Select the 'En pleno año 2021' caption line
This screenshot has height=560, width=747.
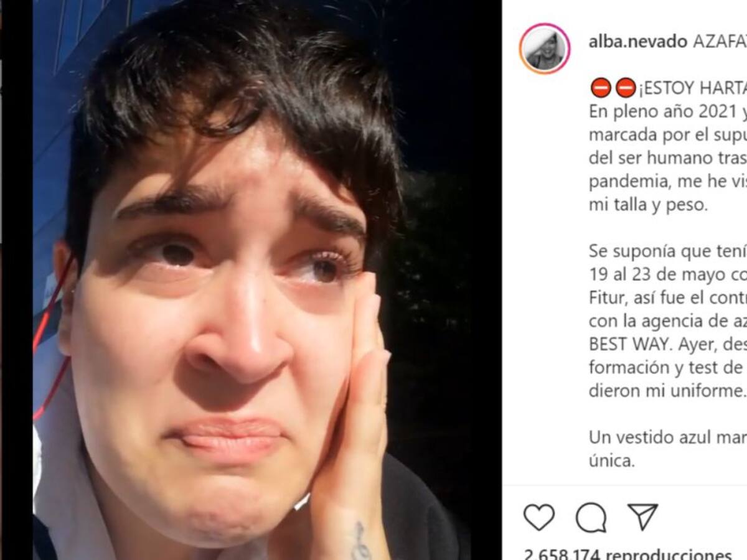667,112
